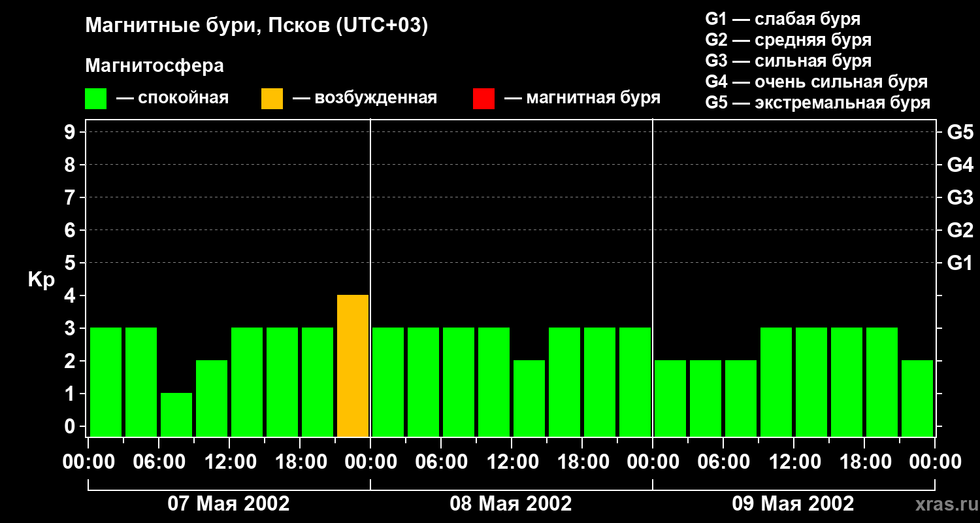The image size is (980, 523).
Task: Click the '— магнитная буря' legend label
Action: (x=582, y=98)
